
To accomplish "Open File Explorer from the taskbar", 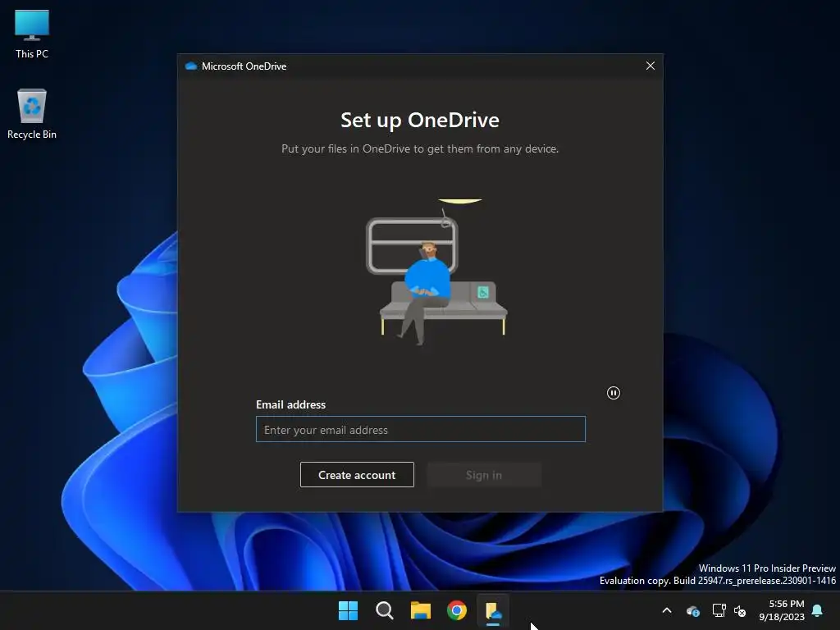I will click(421, 610).
